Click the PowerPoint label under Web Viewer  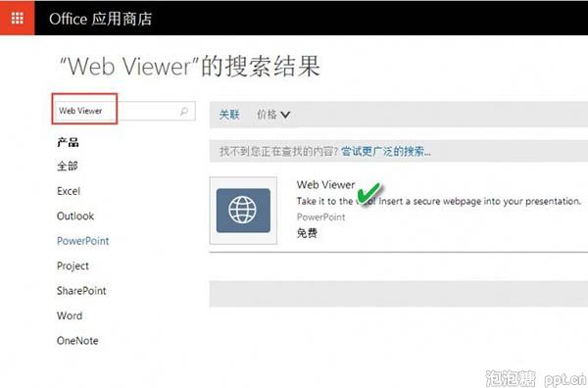click(321, 218)
